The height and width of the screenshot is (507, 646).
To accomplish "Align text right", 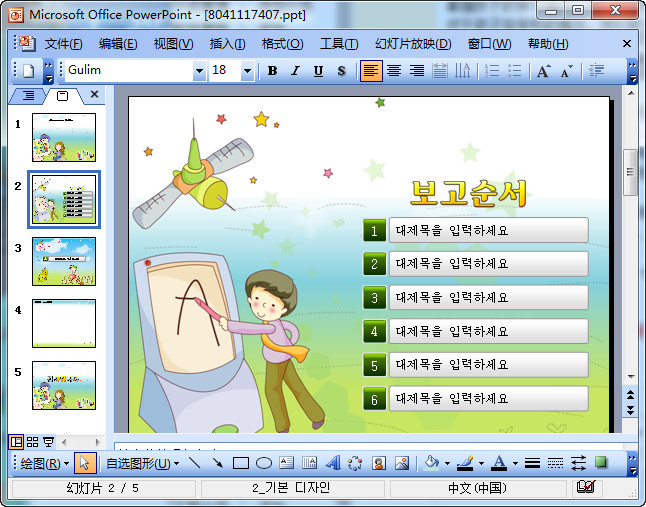I will click(417, 71).
